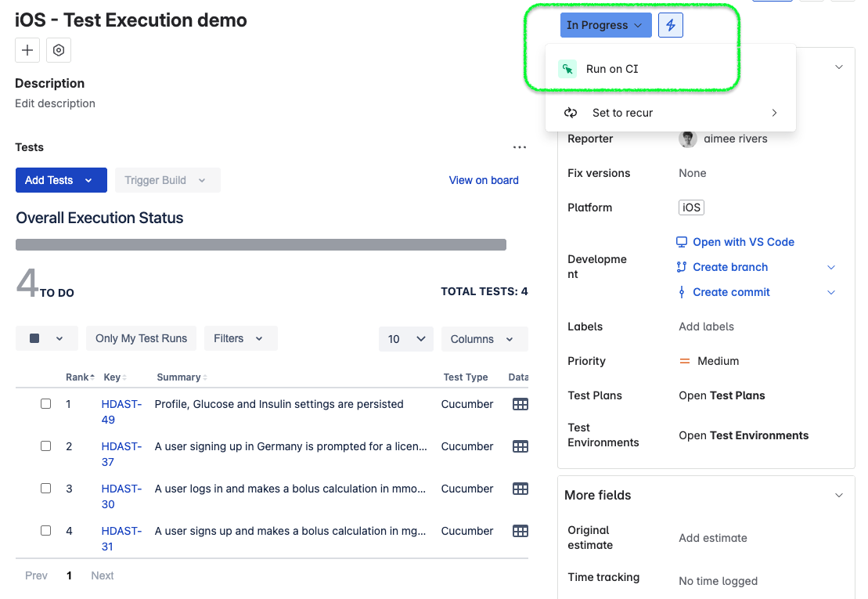
Task: Click aimee rivers' reporter avatar
Action: 686,139
